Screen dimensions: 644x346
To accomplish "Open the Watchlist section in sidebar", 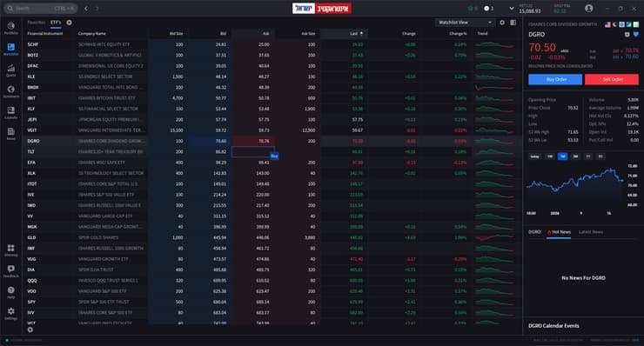I will pos(10,50).
